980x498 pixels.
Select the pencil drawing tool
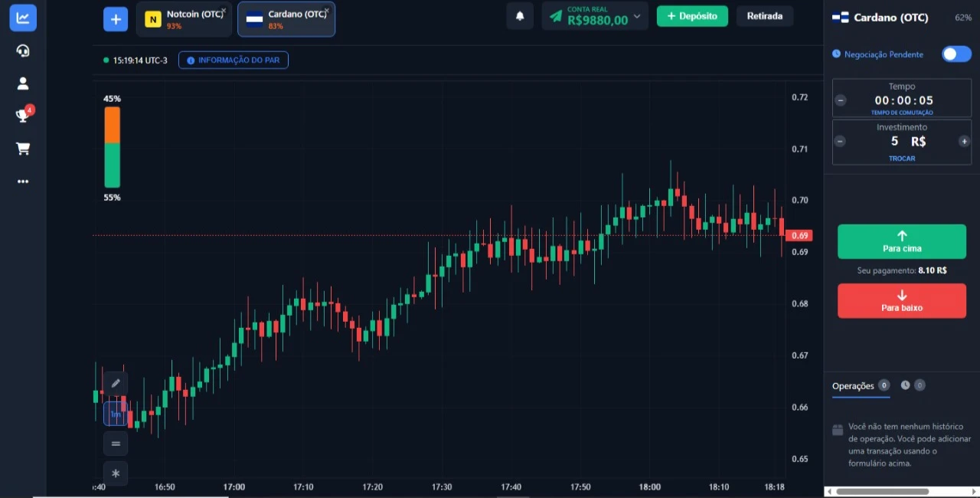[x=116, y=383]
